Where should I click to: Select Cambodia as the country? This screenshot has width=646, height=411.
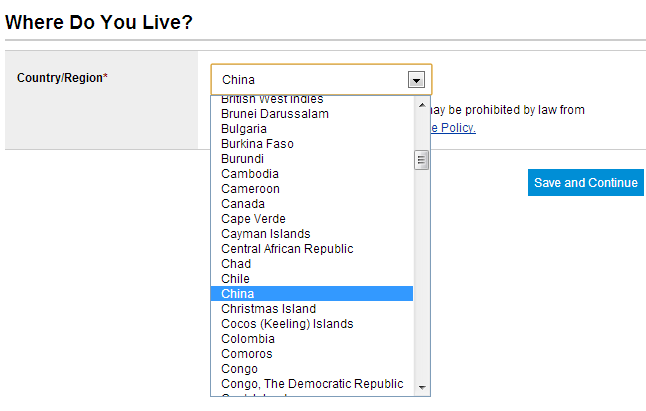(250, 174)
